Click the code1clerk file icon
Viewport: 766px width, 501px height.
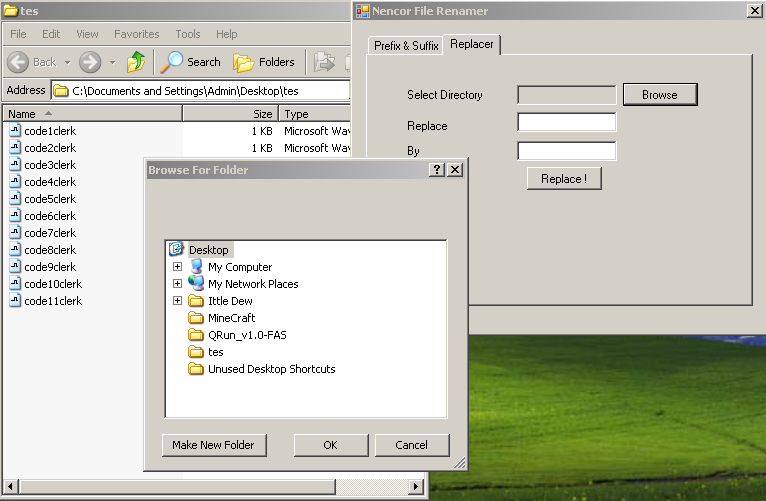[15, 130]
